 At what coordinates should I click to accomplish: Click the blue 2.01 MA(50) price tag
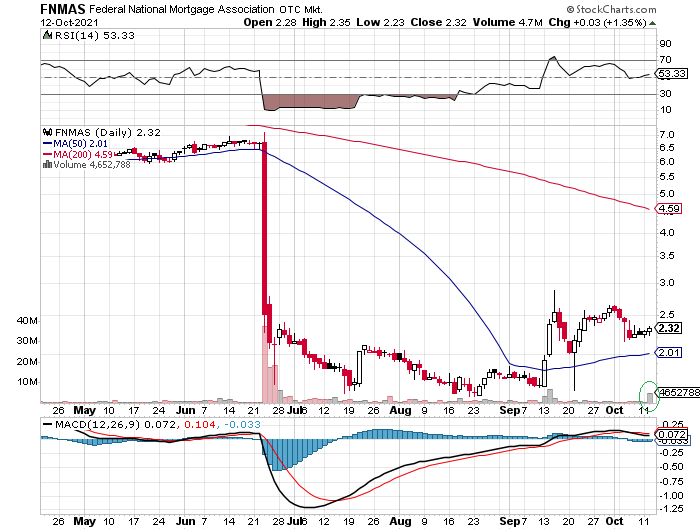click(x=668, y=353)
